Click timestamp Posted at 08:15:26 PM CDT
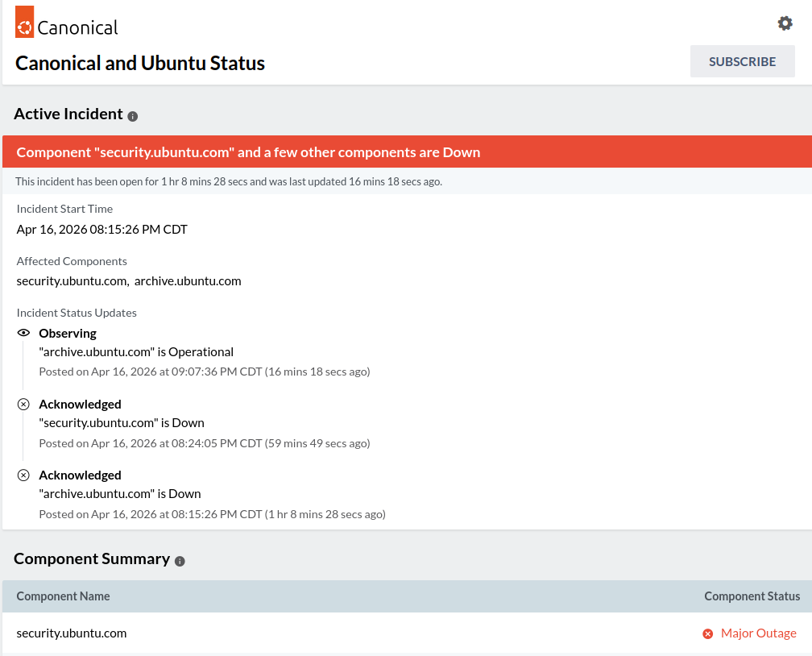Viewport: 812px width, 656px height. click(213, 514)
